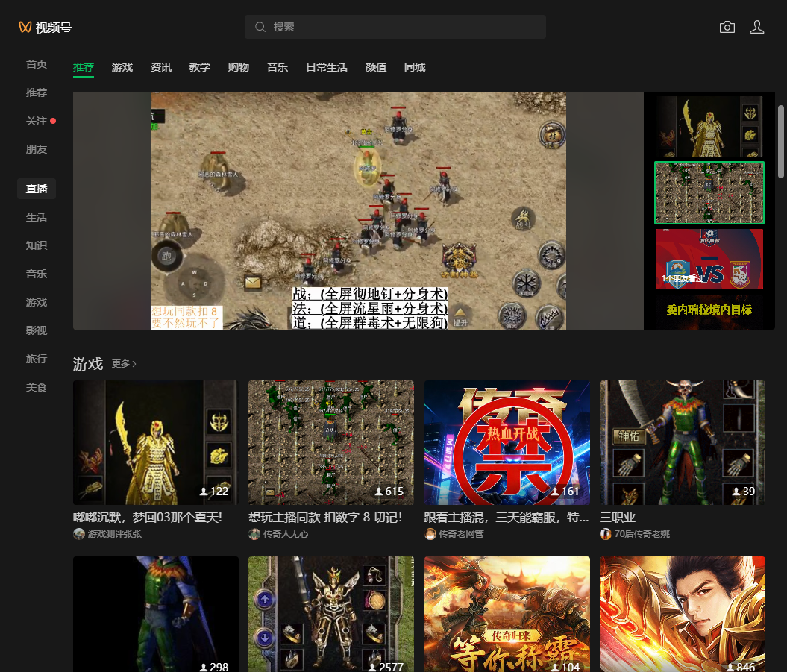Open live thumbnail with 122 viewers

(156, 442)
